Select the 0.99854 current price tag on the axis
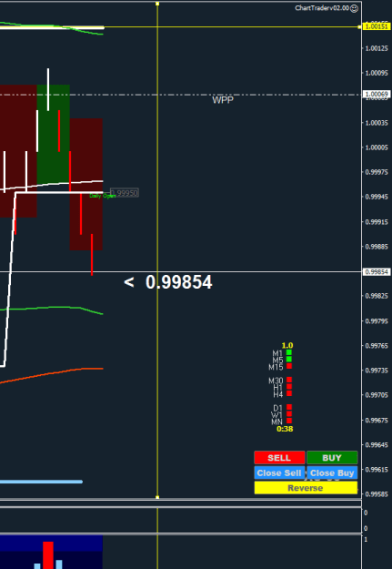Image resolution: width=392 pixels, height=569 pixels. point(377,272)
